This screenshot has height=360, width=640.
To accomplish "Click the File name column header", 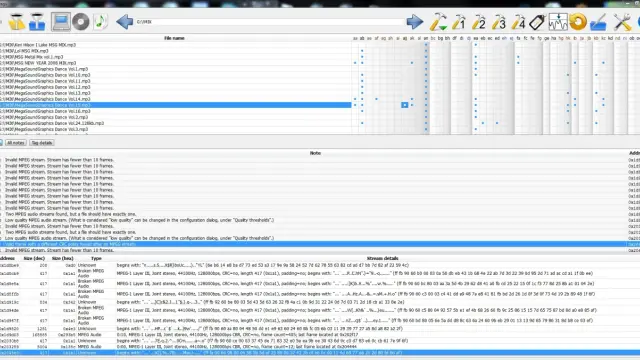I will point(174,38).
